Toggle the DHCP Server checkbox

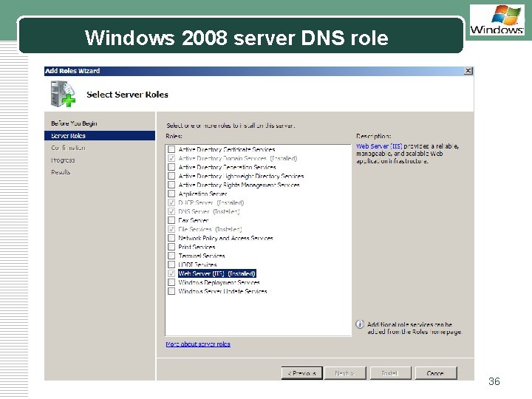(171, 202)
